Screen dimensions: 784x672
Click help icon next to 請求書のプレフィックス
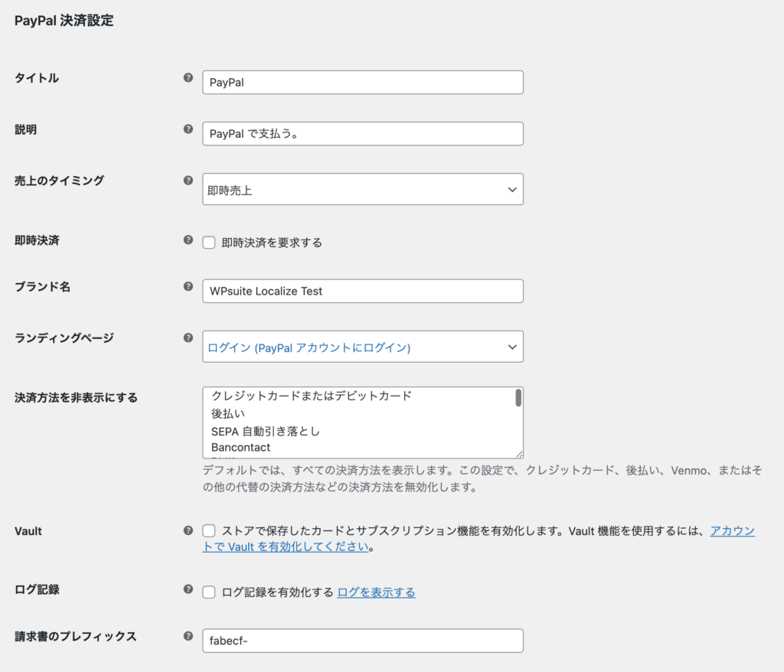[x=188, y=636]
